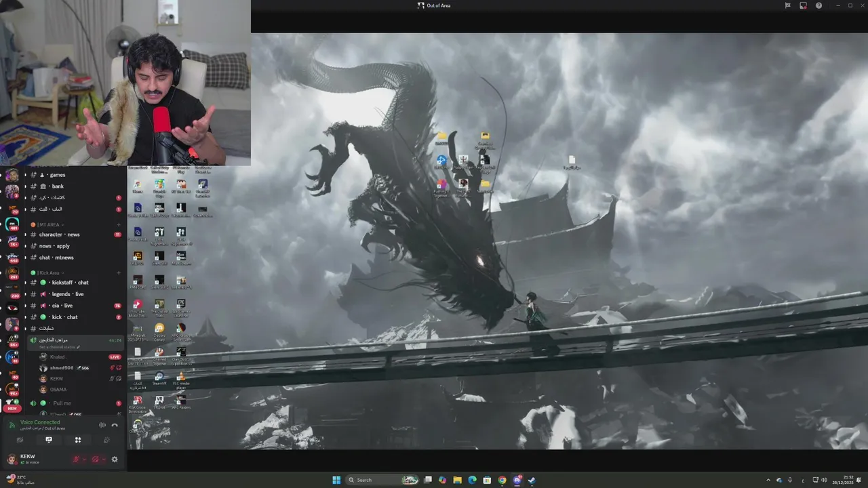Click Discord share your screen button
Image resolution: width=868 pixels, height=488 pixels.
click(x=49, y=440)
